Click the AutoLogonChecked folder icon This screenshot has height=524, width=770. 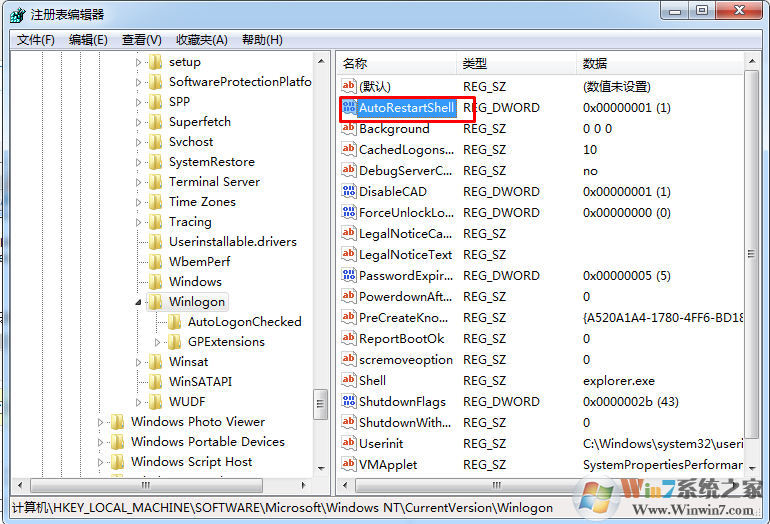coord(174,322)
